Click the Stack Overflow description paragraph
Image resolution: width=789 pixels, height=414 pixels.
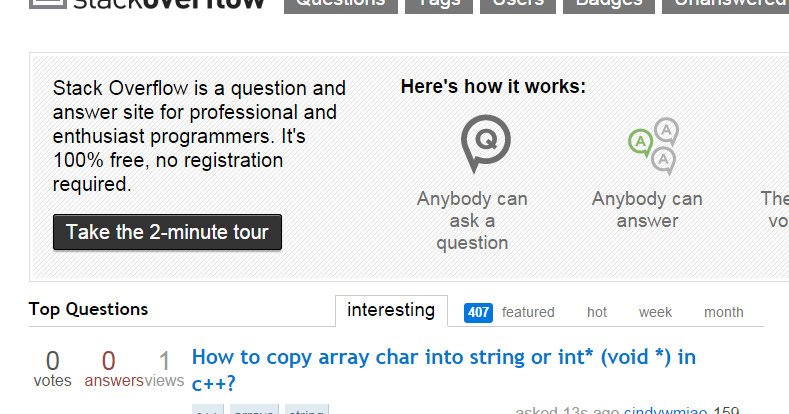(199, 136)
